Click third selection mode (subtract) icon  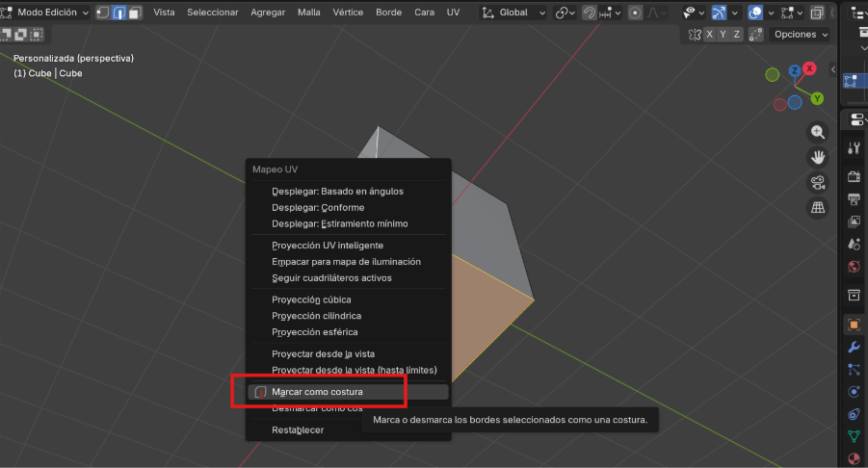pos(36,35)
